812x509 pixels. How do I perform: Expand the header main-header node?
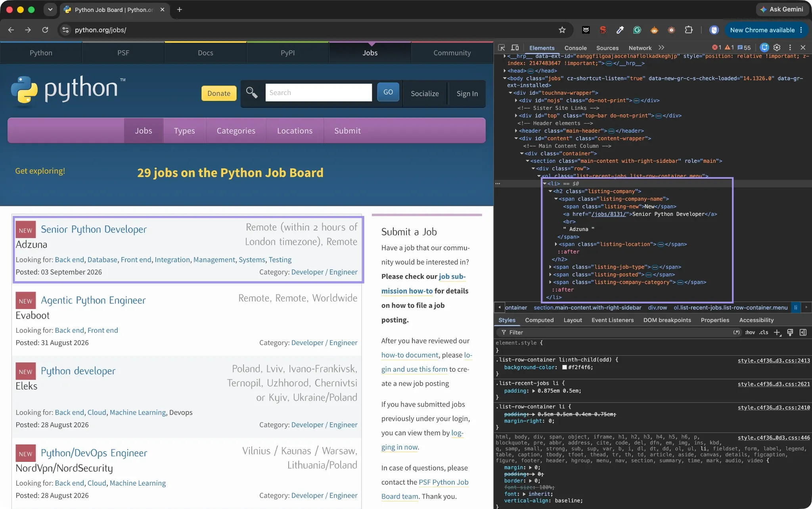coord(516,131)
